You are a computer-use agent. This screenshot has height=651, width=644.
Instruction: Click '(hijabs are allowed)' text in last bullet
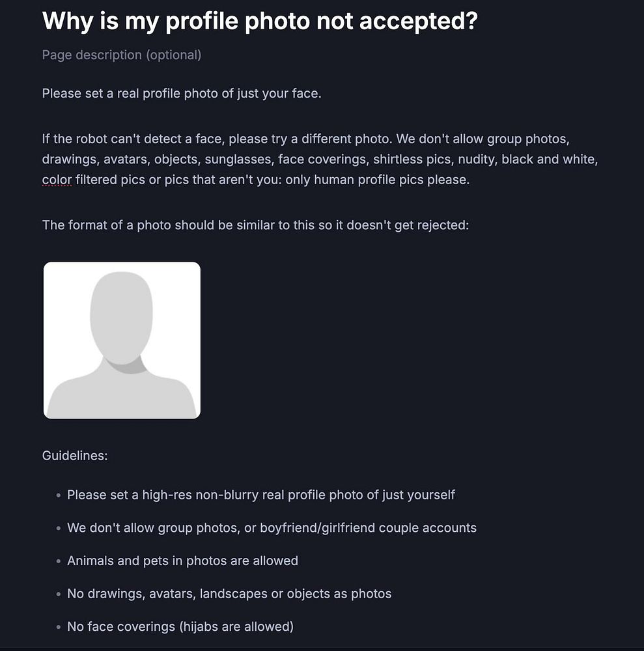(x=236, y=626)
